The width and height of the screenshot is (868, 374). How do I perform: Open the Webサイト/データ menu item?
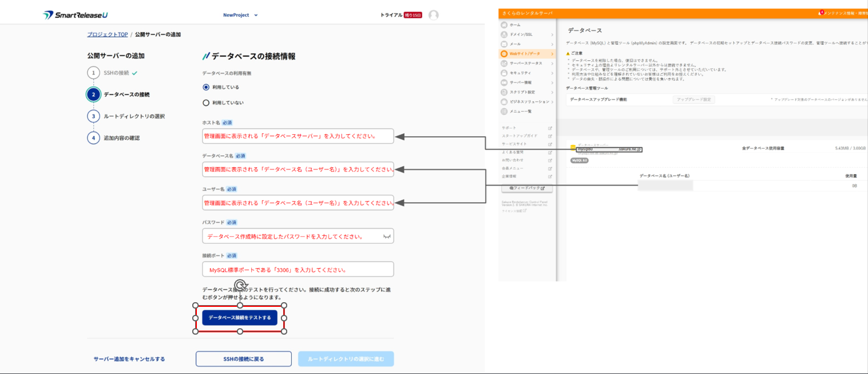click(x=527, y=54)
